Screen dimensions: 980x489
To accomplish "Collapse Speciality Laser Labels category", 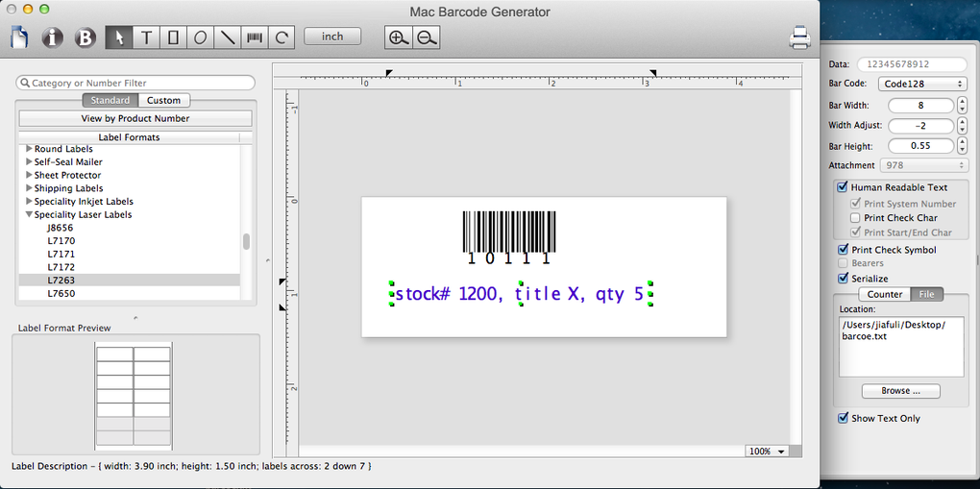I will [29, 214].
